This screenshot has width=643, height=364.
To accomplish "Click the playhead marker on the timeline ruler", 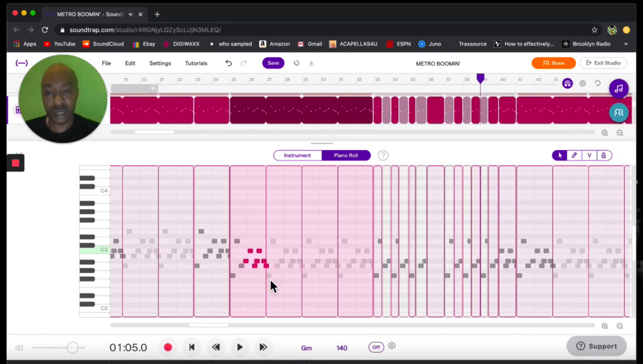I will 481,78.
